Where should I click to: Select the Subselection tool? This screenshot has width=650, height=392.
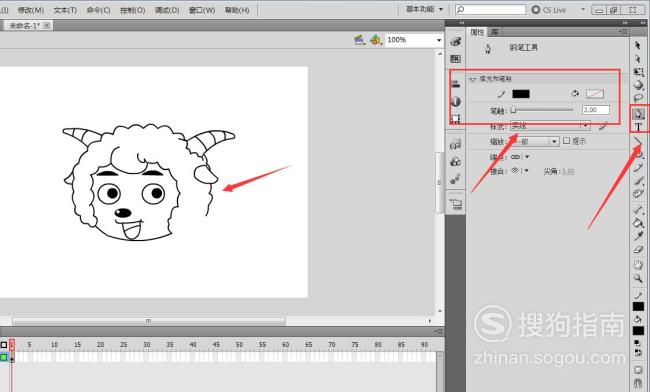pyautogui.click(x=638, y=58)
